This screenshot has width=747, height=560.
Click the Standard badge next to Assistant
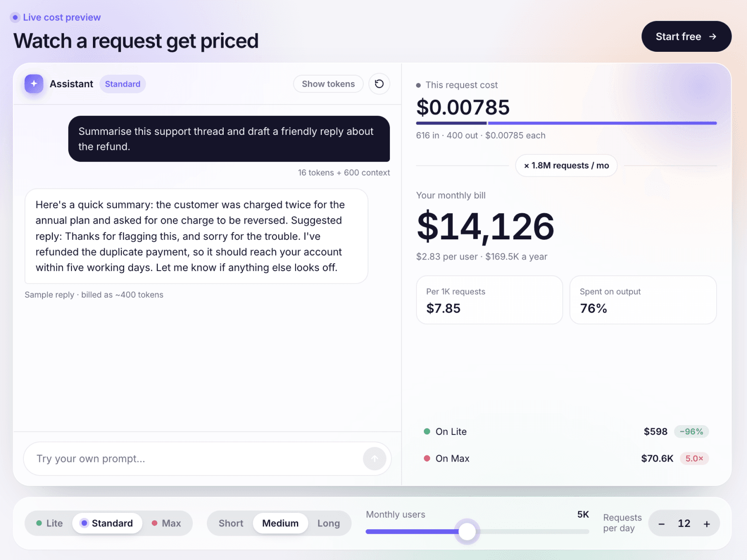pos(123,84)
